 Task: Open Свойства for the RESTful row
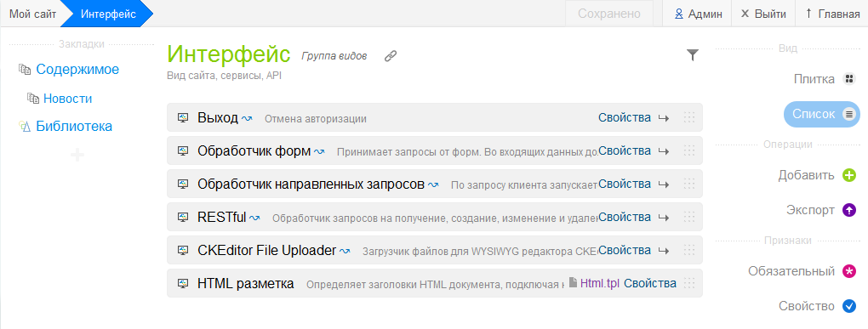point(625,217)
